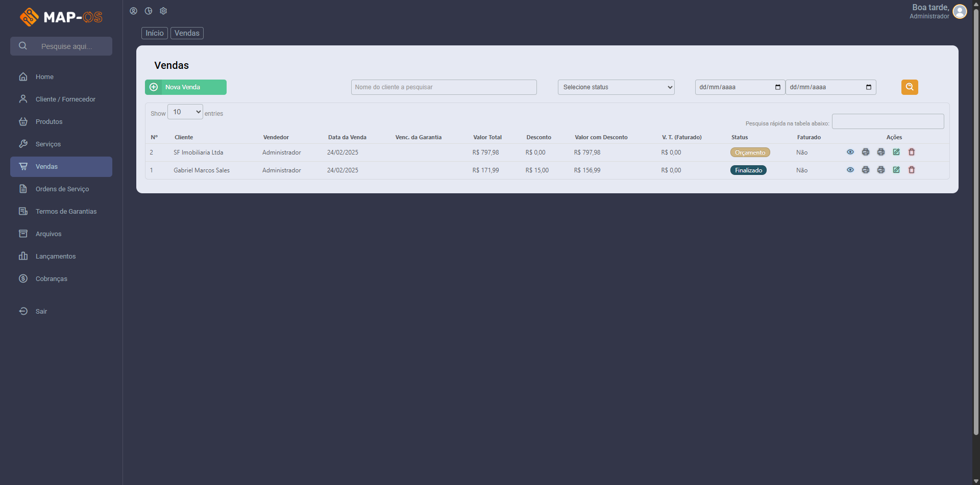The height and width of the screenshot is (485, 980).
Task: Open Serviços in the sidebar
Action: pos(61,144)
